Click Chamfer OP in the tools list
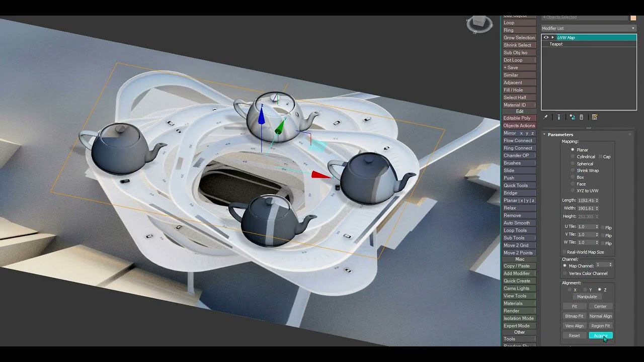 click(x=519, y=155)
